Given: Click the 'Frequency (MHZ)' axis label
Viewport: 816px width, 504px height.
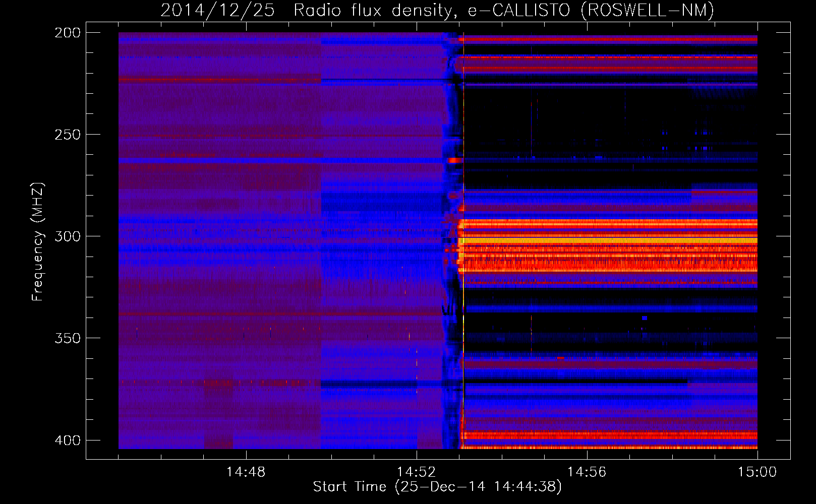Looking at the screenshot, I should coord(38,242).
